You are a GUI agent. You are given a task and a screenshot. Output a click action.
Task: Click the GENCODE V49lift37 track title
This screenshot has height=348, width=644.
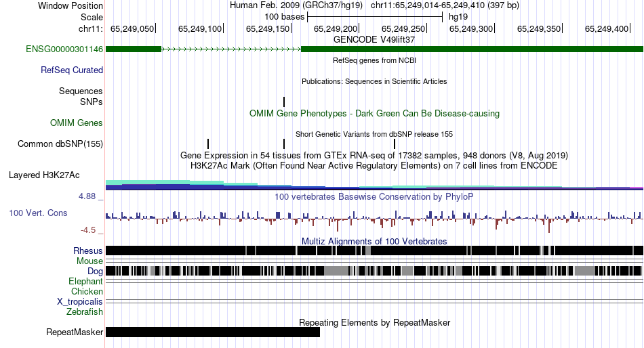(374, 40)
